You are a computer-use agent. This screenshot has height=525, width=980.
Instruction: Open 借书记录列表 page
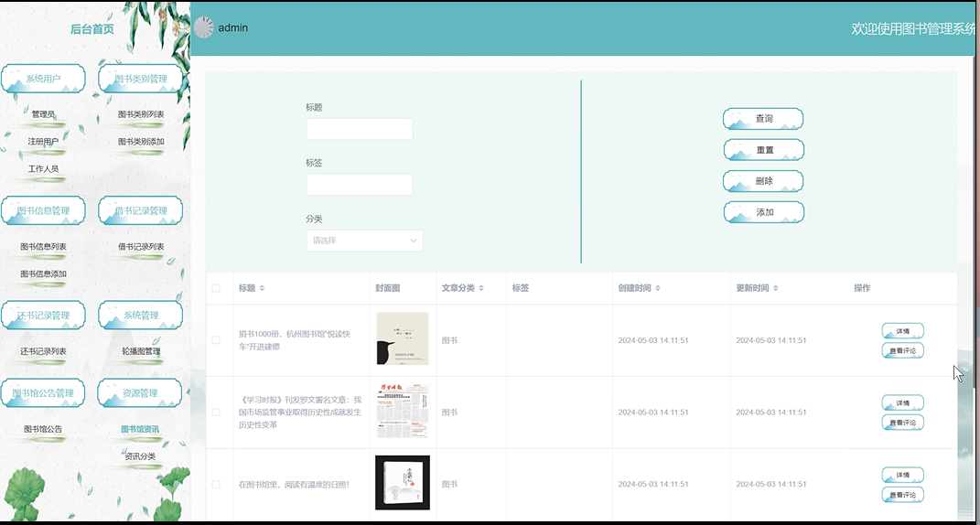coord(141,246)
